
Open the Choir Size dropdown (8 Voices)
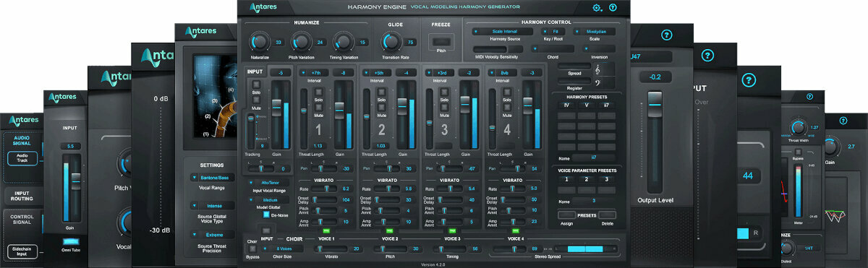(283, 248)
